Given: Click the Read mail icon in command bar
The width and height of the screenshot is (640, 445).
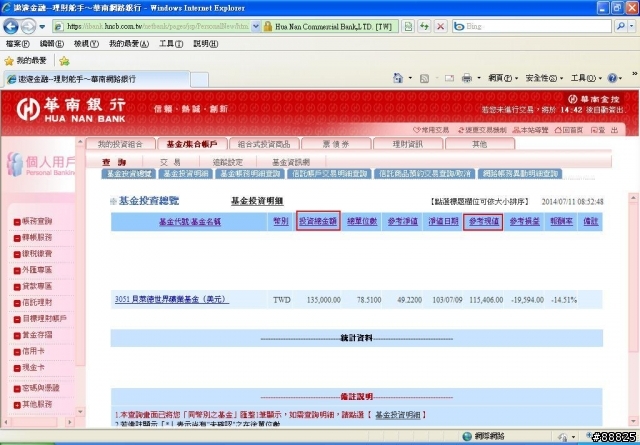Looking at the screenshot, I should 449,78.
